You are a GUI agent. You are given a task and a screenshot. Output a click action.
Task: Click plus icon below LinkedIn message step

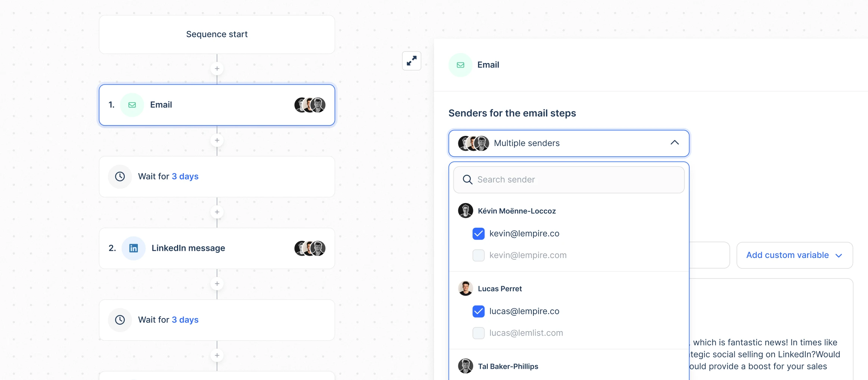pyautogui.click(x=217, y=284)
